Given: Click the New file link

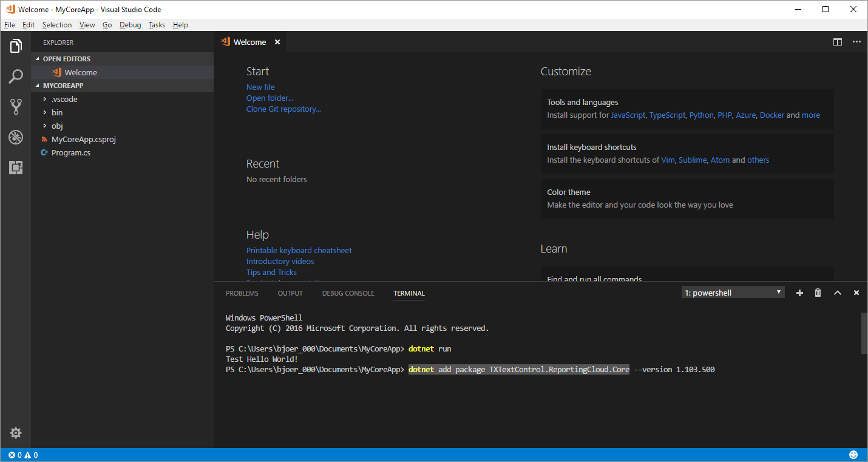Looking at the screenshot, I should (x=260, y=87).
